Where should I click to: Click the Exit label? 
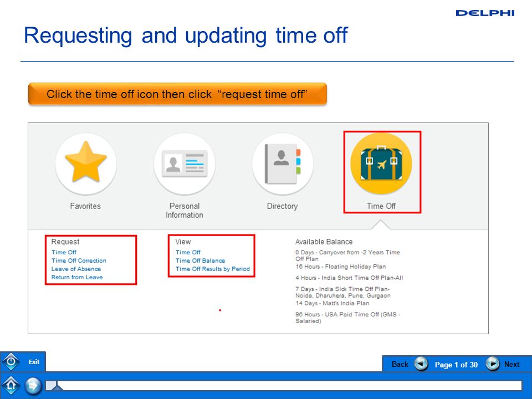coord(34,362)
